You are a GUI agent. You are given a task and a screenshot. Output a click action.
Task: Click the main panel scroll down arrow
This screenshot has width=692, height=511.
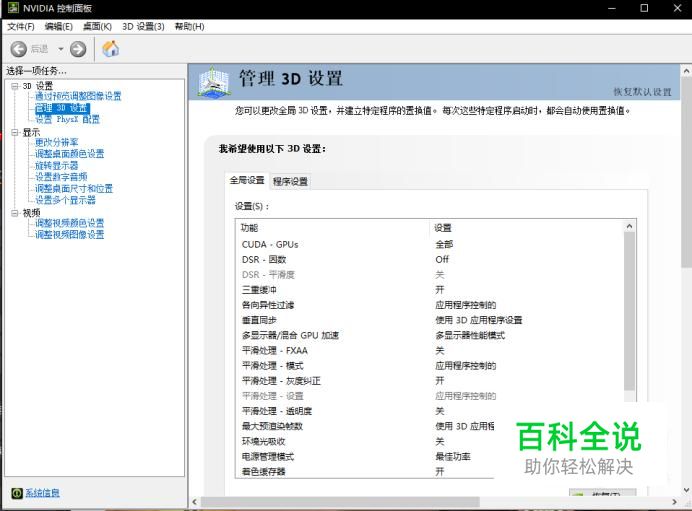click(686, 490)
